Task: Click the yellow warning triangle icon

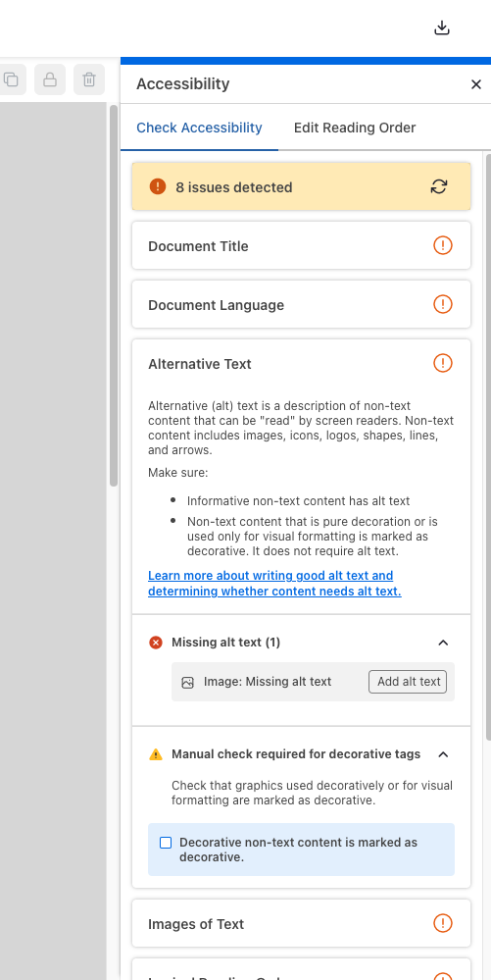Action: pyautogui.click(x=156, y=754)
